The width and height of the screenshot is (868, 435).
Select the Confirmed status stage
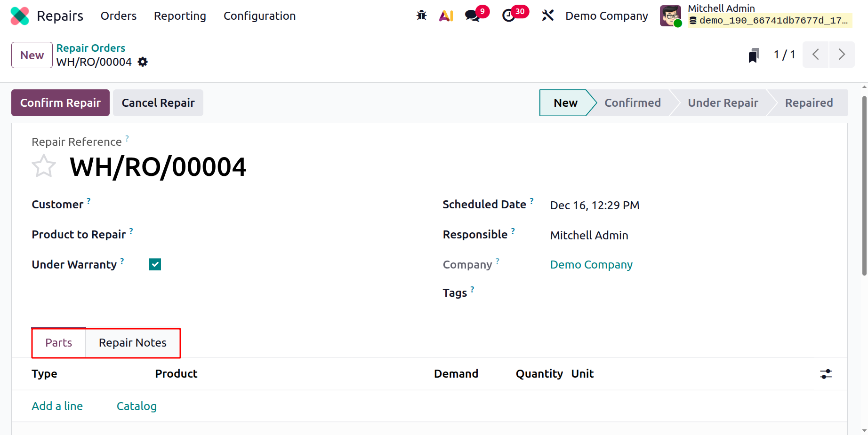point(632,103)
